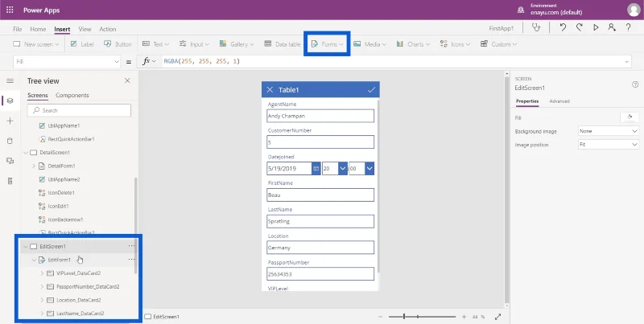Open the New screen dropdown

click(36, 44)
